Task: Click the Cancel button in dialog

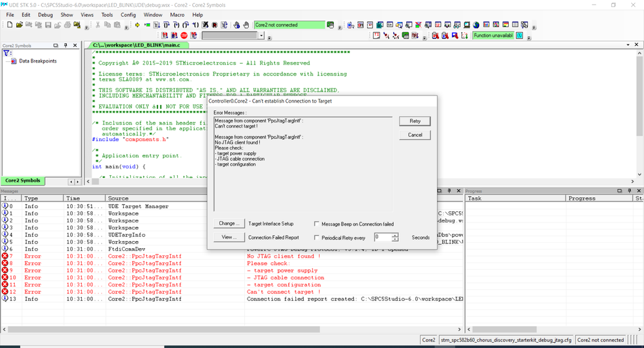Action: [x=415, y=135]
